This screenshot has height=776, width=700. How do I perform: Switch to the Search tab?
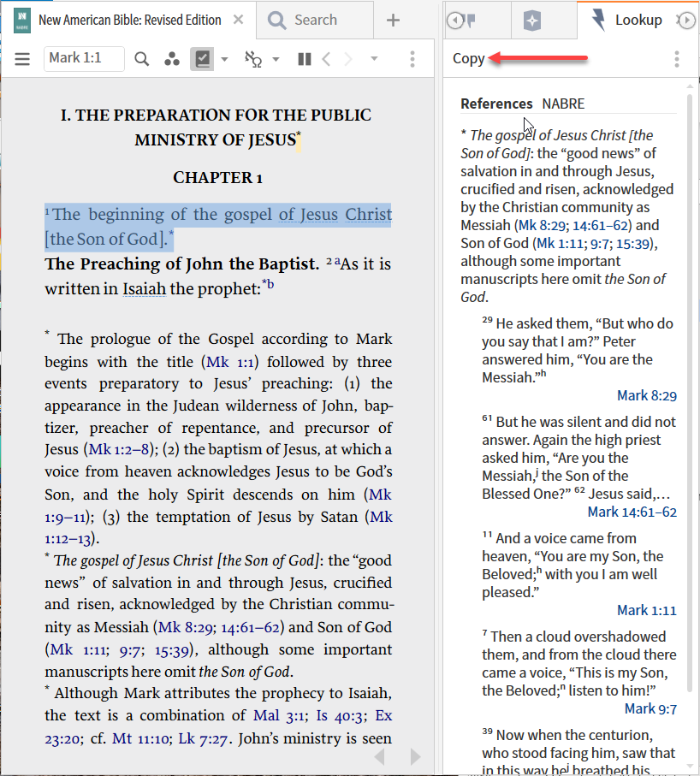315,20
